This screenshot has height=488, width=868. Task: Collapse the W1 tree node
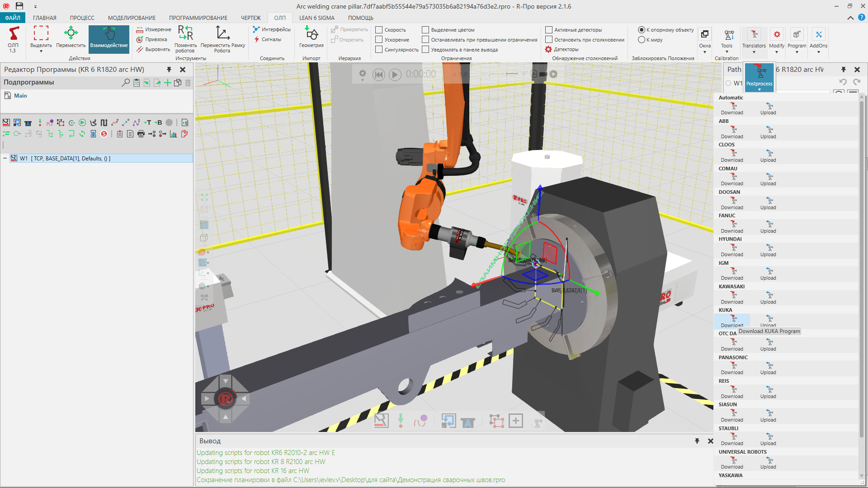(5, 159)
